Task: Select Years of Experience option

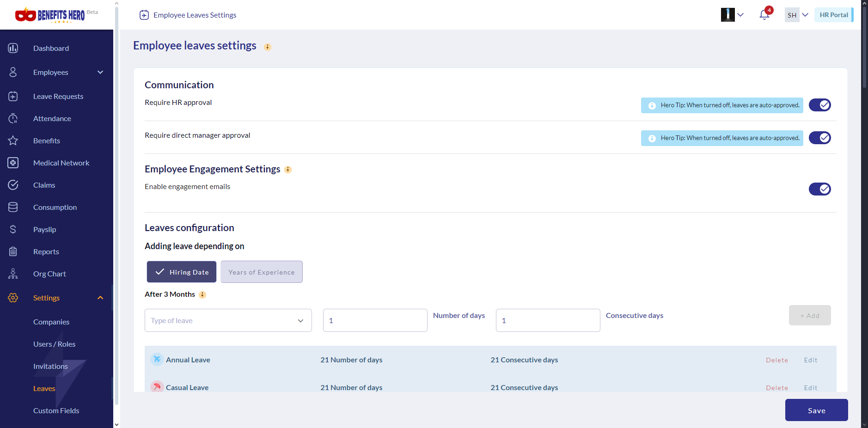Action: pyautogui.click(x=261, y=272)
